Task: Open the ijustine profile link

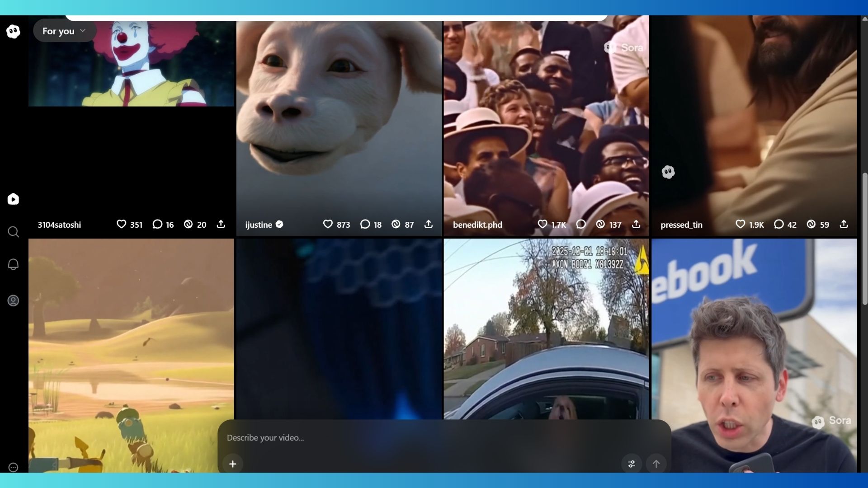Action: 259,225
